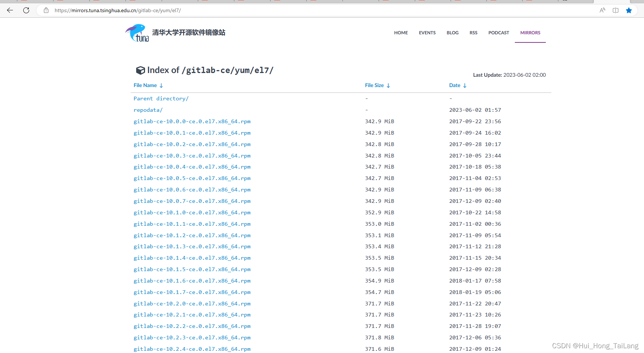Click the TUNA fish logo
The height and width of the screenshot is (353, 644).
point(137,33)
